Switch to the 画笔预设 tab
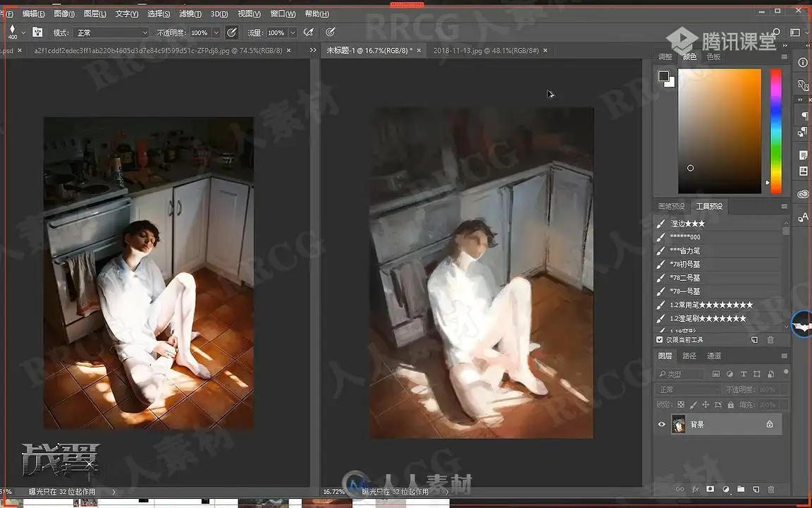This screenshot has height=508, width=812. click(671, 206)
